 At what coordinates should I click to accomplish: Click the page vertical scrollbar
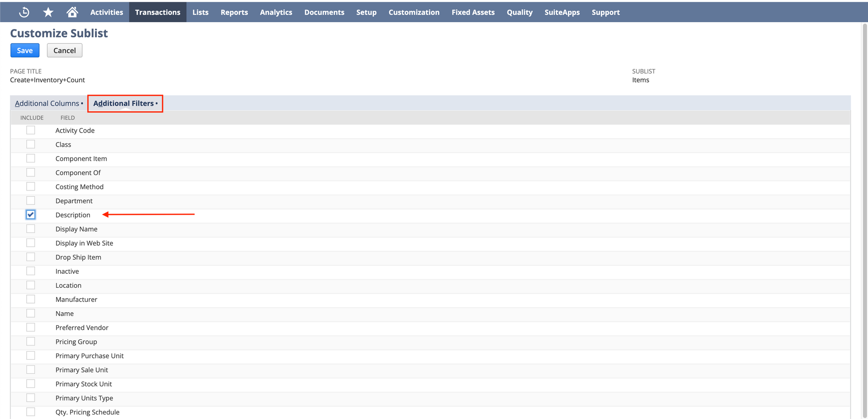tap(864, 181)
